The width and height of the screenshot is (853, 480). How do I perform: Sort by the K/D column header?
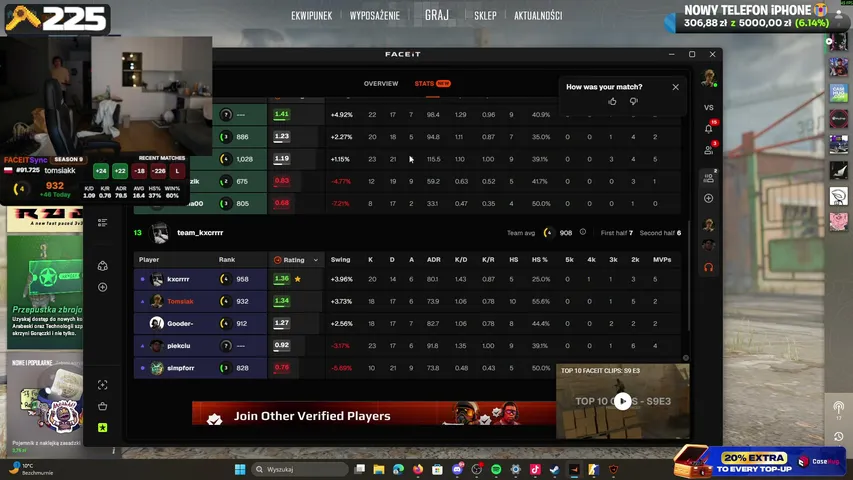461,260
